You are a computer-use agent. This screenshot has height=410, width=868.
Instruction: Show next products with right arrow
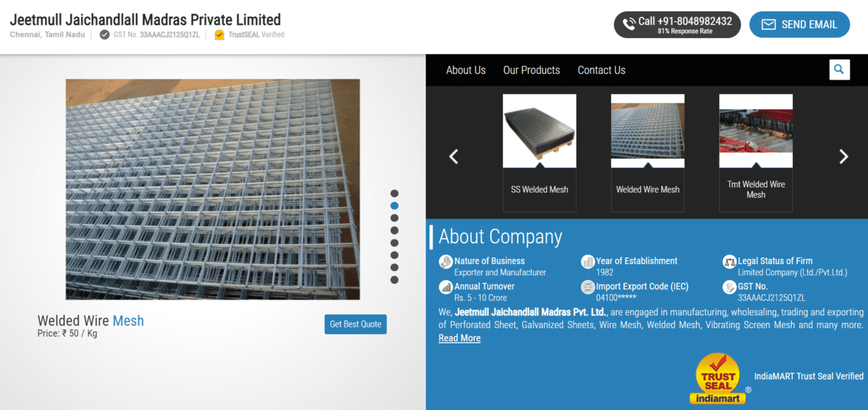pos(843,156)
